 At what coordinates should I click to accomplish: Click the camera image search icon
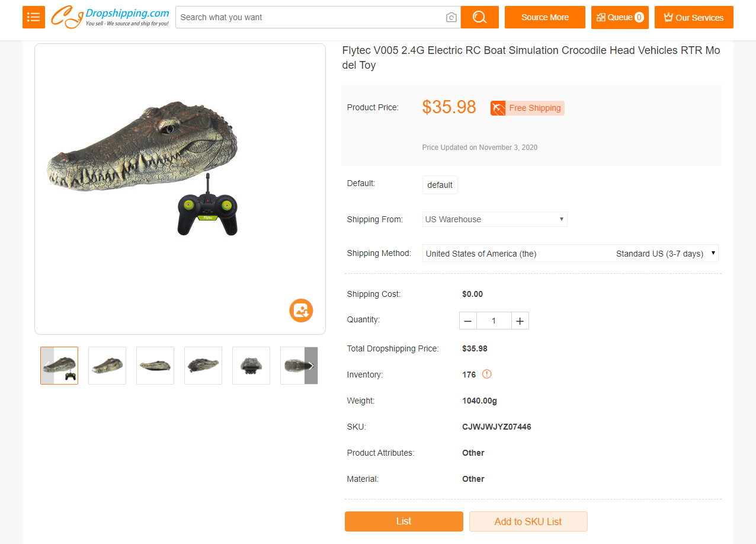coord(451,17)
